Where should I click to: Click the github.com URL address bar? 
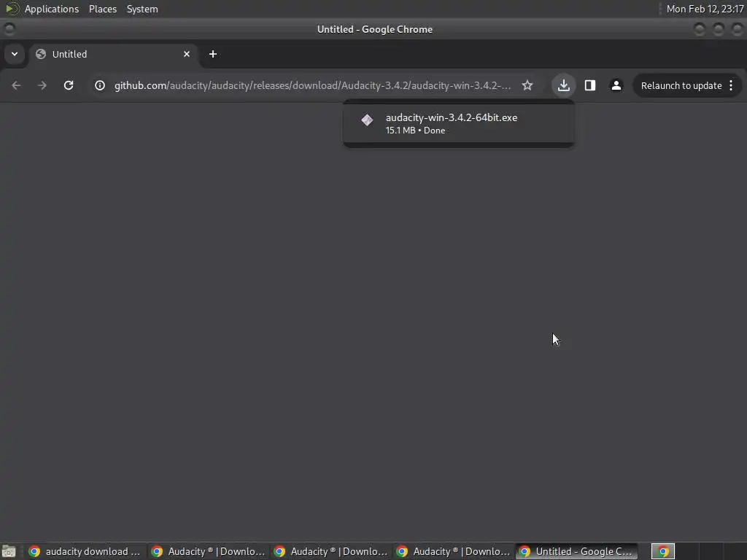click(x=312, y=85)
